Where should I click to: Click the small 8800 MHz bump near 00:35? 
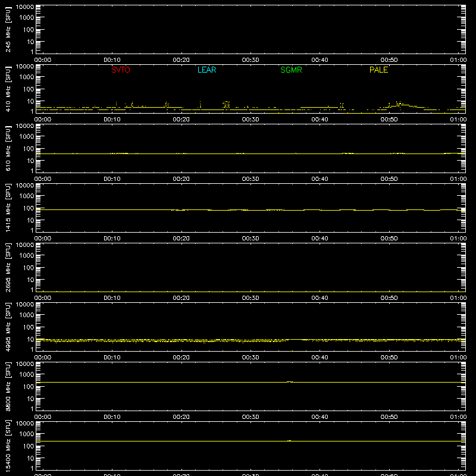coord(290,381)
